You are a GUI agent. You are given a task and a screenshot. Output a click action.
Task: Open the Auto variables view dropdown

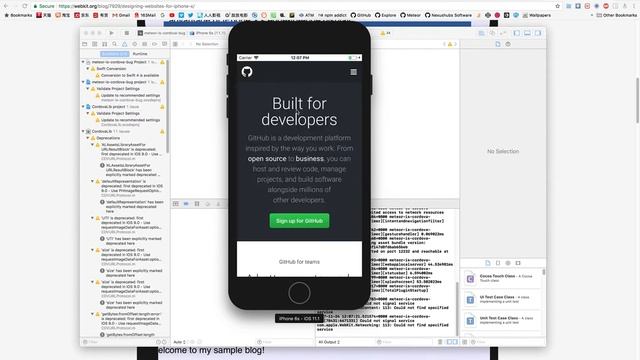[180, 342]
